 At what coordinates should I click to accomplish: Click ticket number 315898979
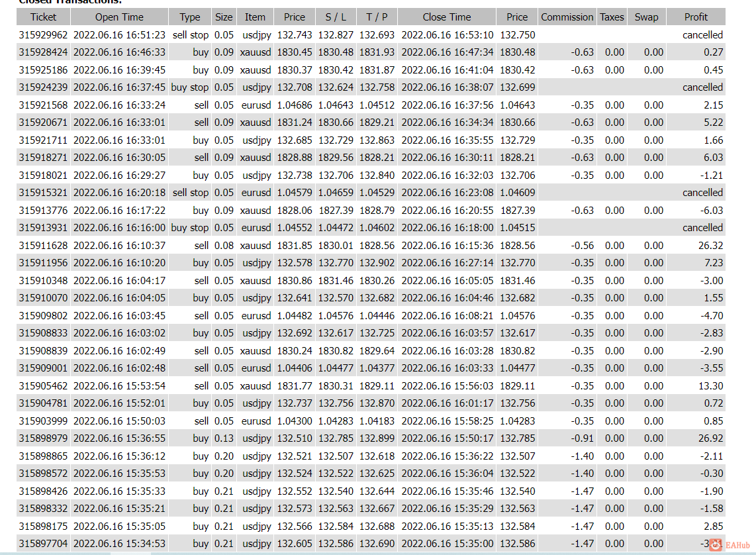point(44,438)
